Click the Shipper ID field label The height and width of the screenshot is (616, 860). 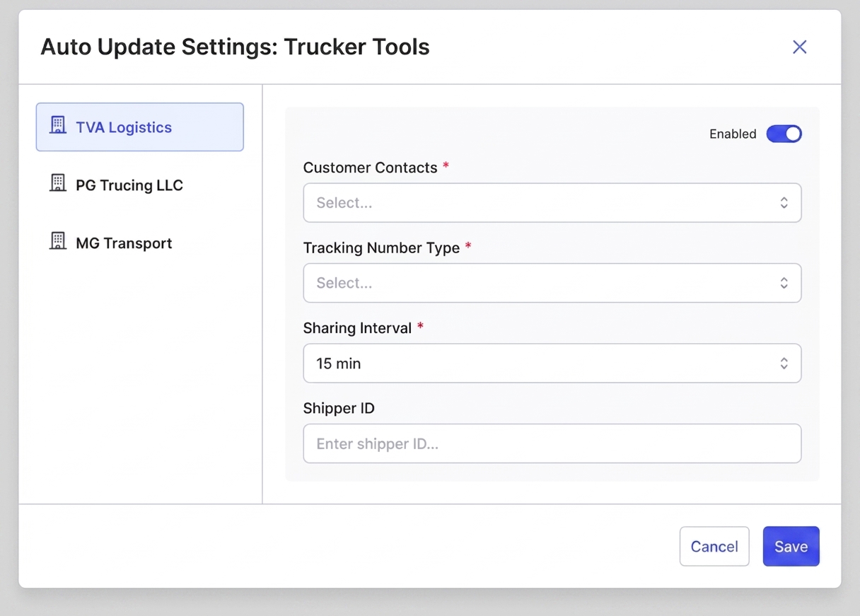(339, 409)
